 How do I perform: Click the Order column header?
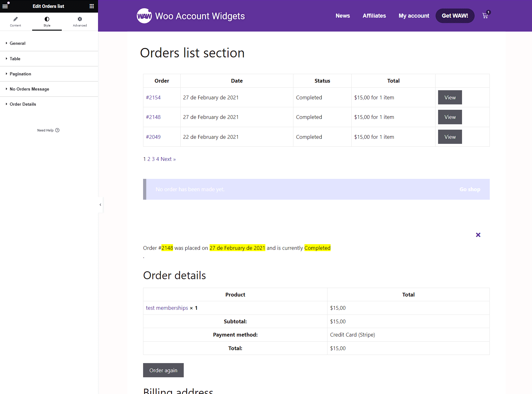coord(162,81)
